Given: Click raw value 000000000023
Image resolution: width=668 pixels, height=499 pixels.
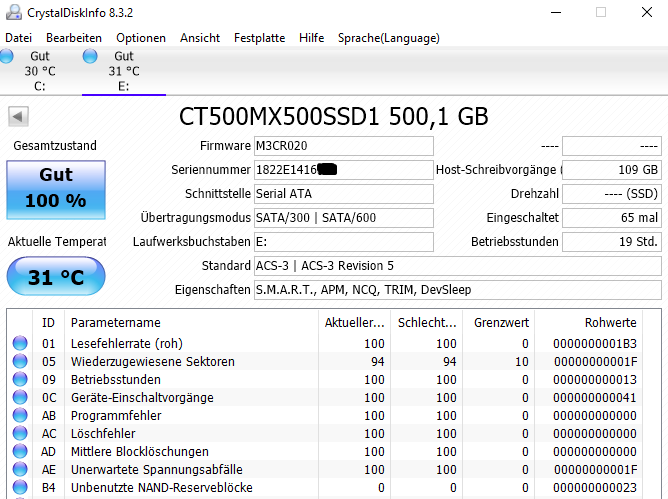Looking at the screenshot, I should point(595,487).
